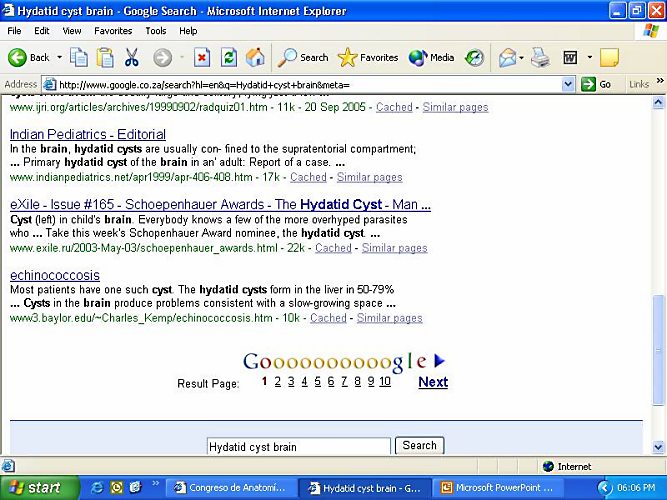Switch to Microsoft PowerPoint taskbar window

coord(498,488)
